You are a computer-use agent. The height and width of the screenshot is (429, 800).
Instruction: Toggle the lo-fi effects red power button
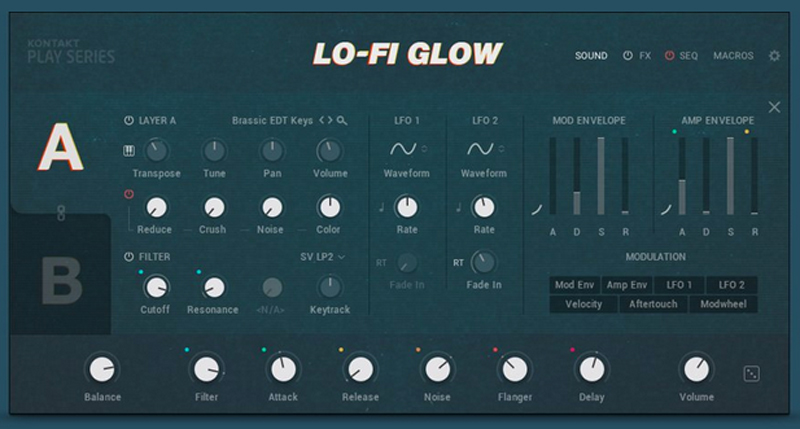(x=129, y=194)
